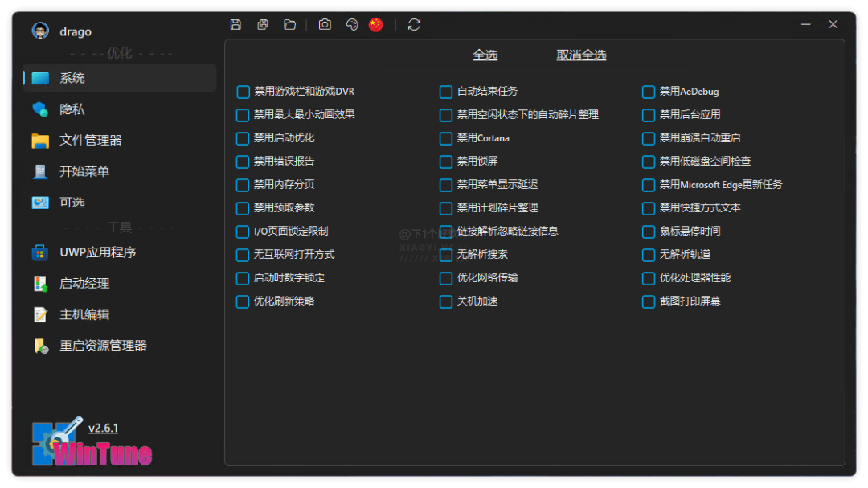Click the save-all copies icon

point(263,24)
